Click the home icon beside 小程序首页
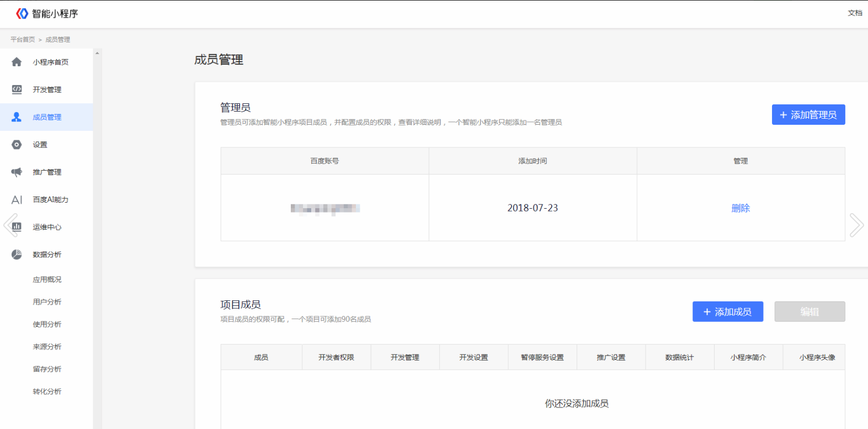 [17, 62]
